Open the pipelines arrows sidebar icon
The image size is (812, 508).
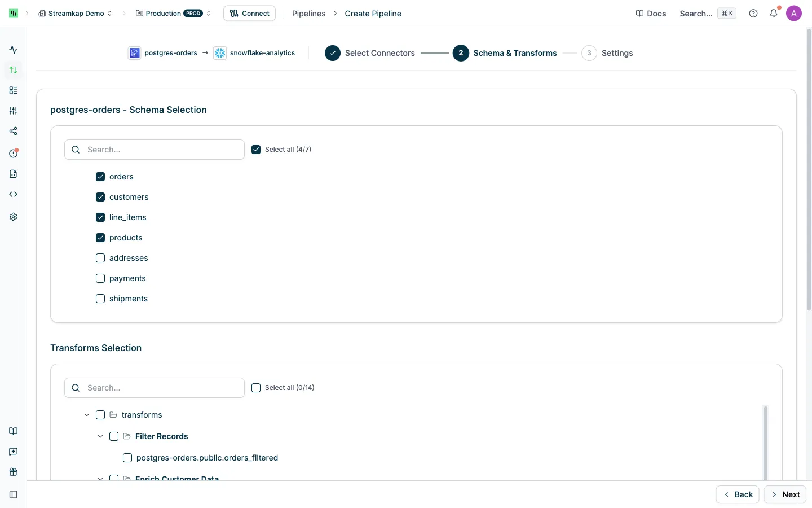(14, 70)
